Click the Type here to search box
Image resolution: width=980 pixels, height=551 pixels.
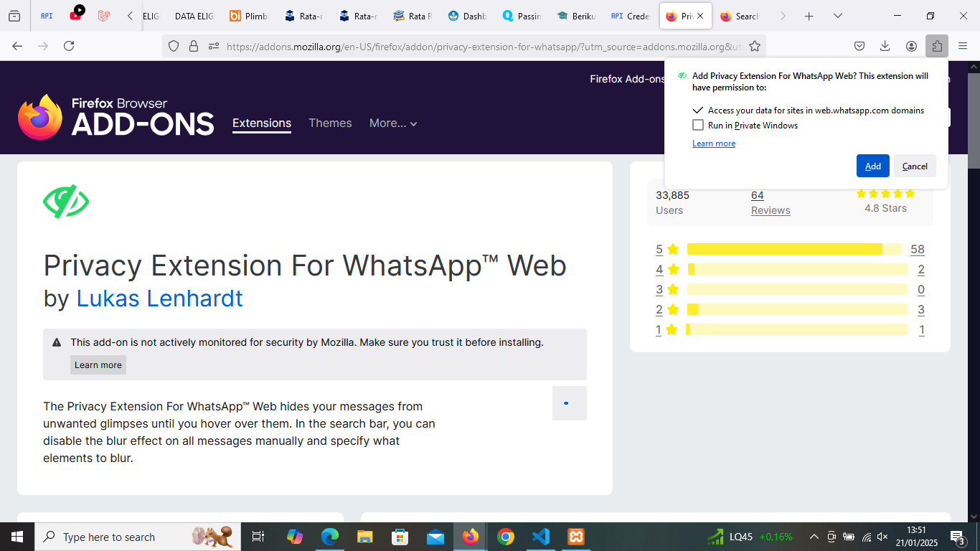136,537
